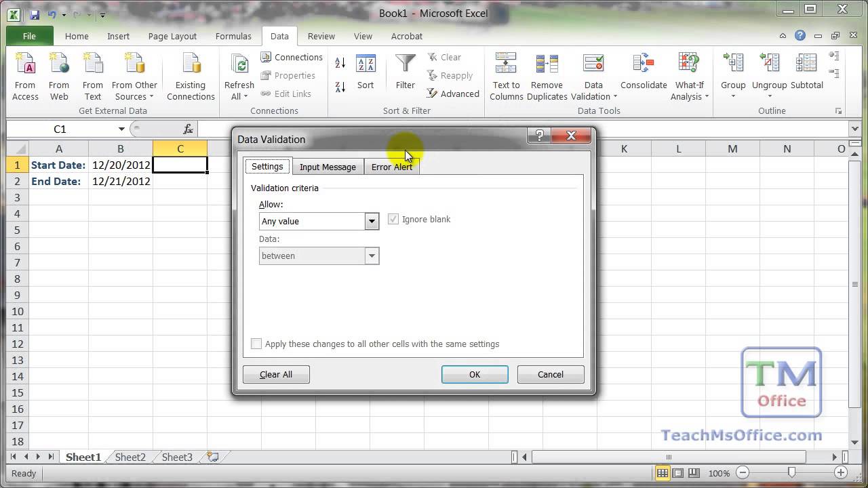Open the Outline group dialog launcher
868x488 pixels.
pyautogui.click(x=839, y=111)
